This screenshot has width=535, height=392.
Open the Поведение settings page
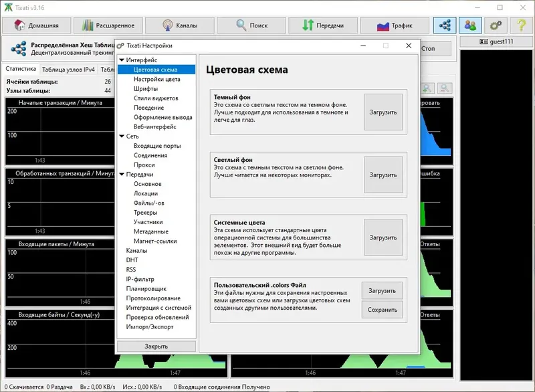(148, 108)
